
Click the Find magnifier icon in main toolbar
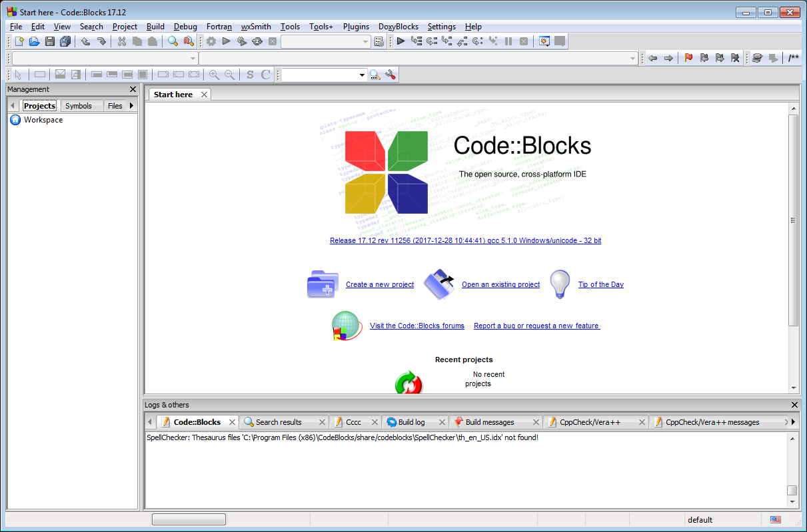point(173,41)
